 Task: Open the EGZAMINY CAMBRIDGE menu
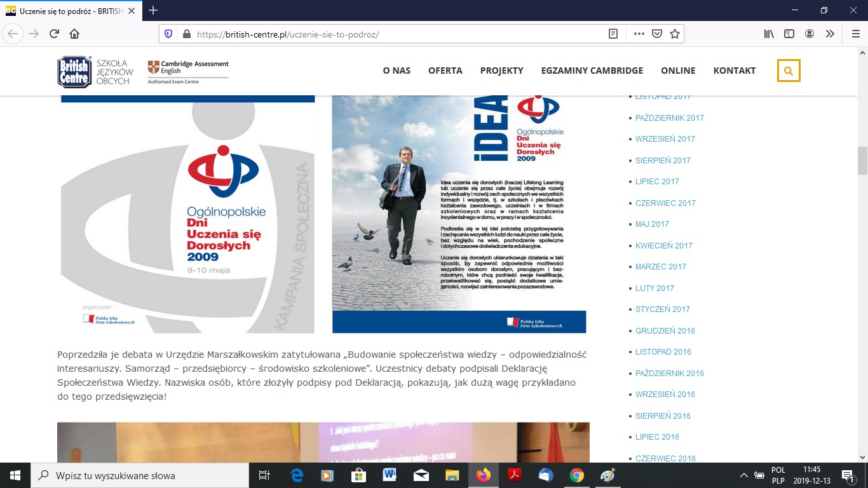[592, 71]
